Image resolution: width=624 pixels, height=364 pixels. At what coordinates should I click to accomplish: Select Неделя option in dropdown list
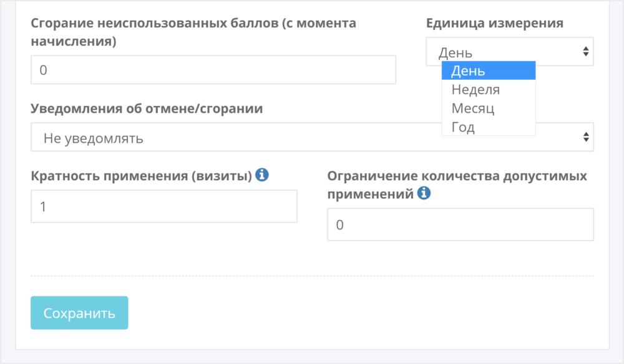(x=489, y=89)
